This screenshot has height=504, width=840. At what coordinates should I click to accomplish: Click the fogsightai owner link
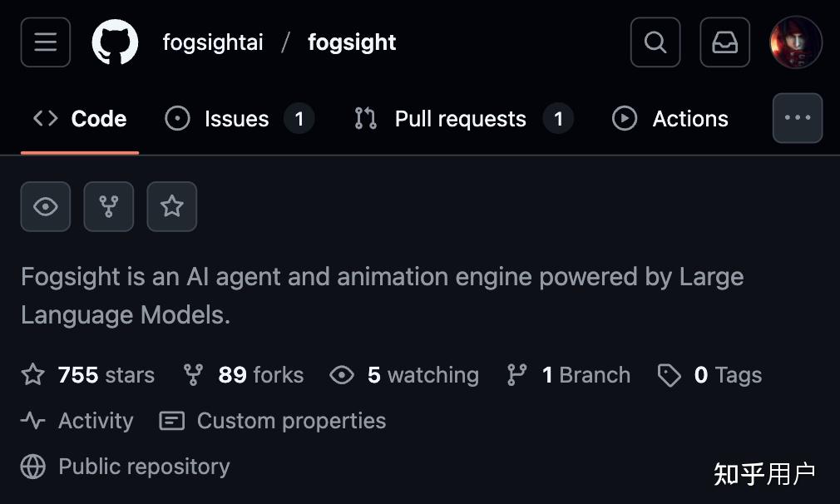tap(213, 42)
